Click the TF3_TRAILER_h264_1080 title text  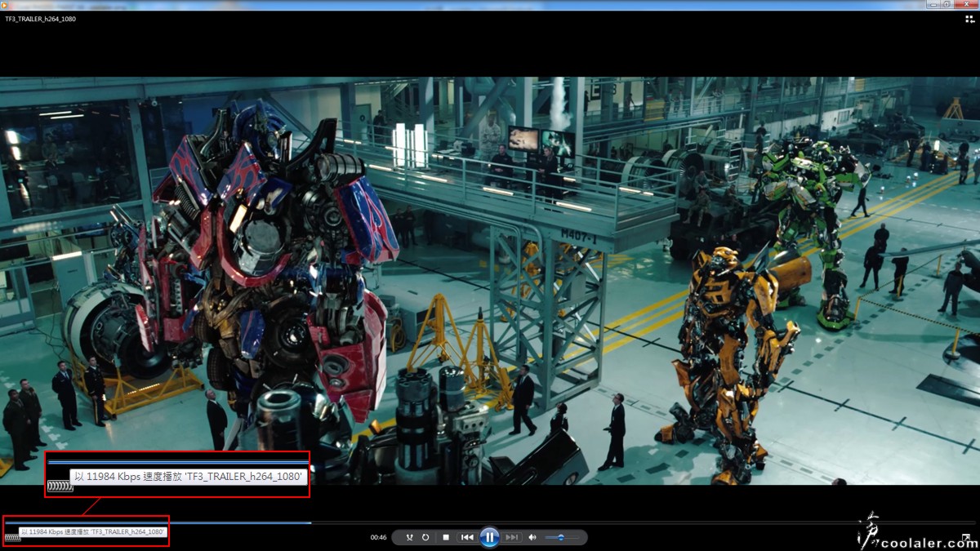40,19
